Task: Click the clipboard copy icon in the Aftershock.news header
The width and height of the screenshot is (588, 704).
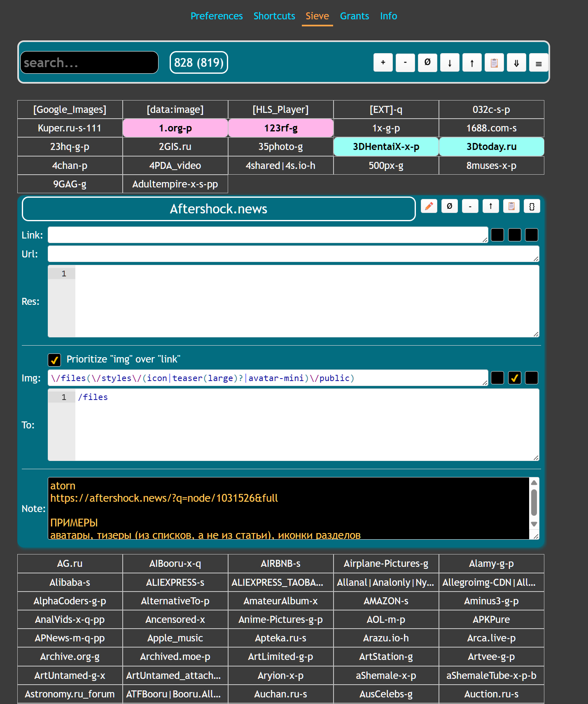Action: pyautogui.click(x=511, y=206)
